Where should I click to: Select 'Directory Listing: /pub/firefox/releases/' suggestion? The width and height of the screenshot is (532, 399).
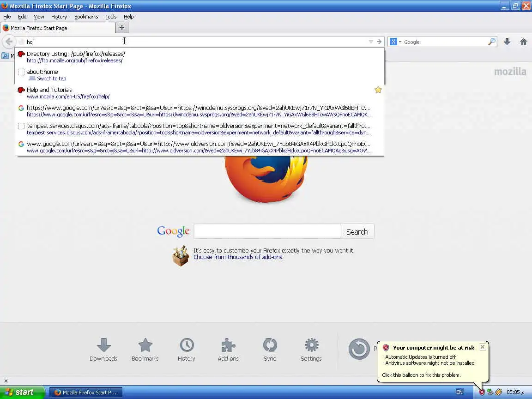click(199, 57)
